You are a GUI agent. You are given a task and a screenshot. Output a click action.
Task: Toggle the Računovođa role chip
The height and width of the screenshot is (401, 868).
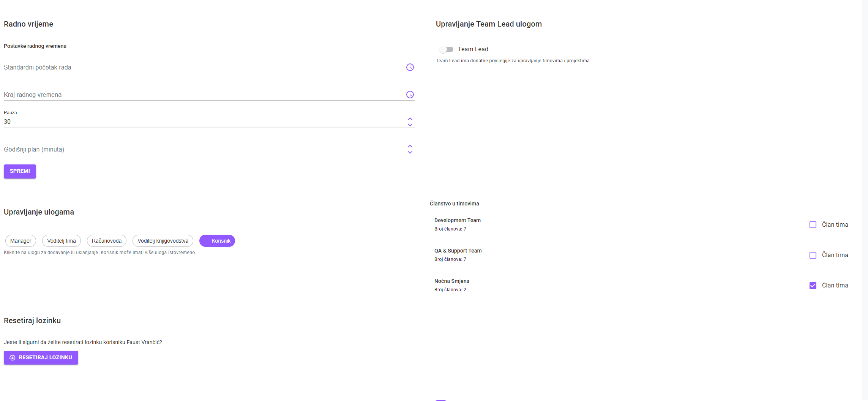pos(107,241)
